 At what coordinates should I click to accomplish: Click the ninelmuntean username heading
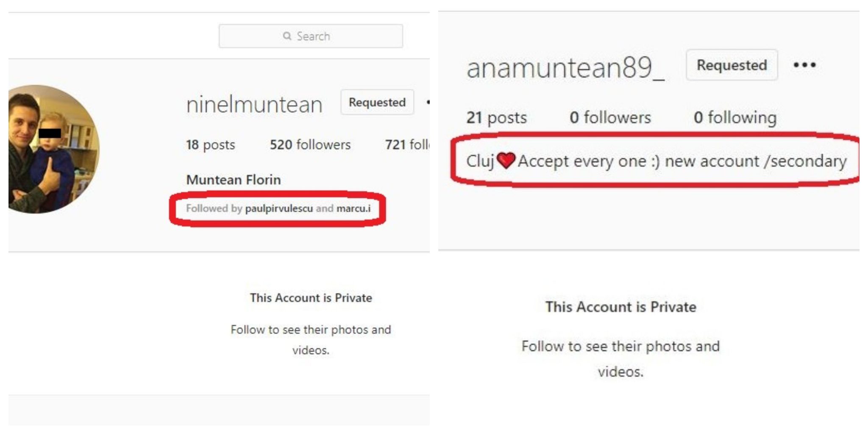click(254, 104)
